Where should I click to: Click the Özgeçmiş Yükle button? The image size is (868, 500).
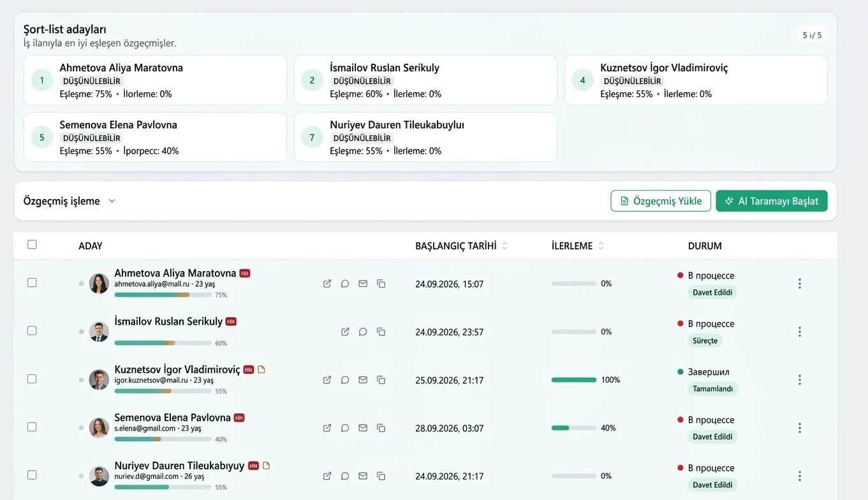661,201
